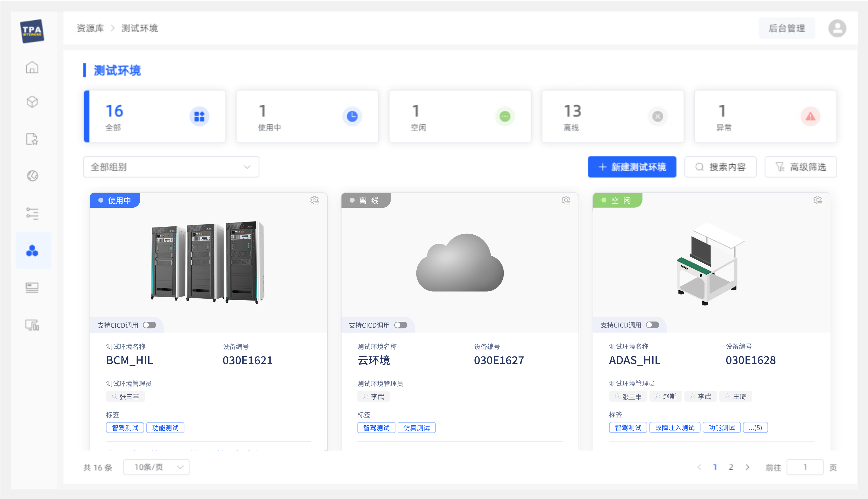
Task: Open 高级筛选 advanced filtering
Action: (800, 167)
